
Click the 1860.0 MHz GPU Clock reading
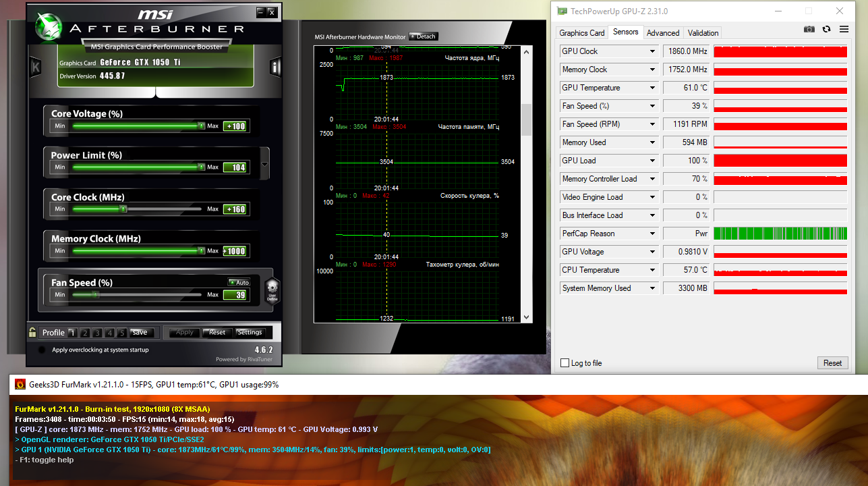click(x=687, y=51)
